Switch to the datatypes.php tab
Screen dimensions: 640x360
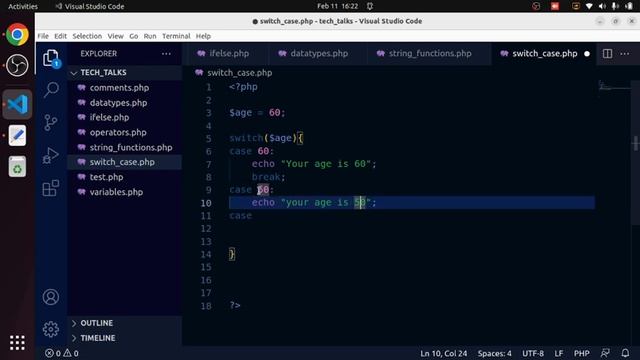click(317, 53)
